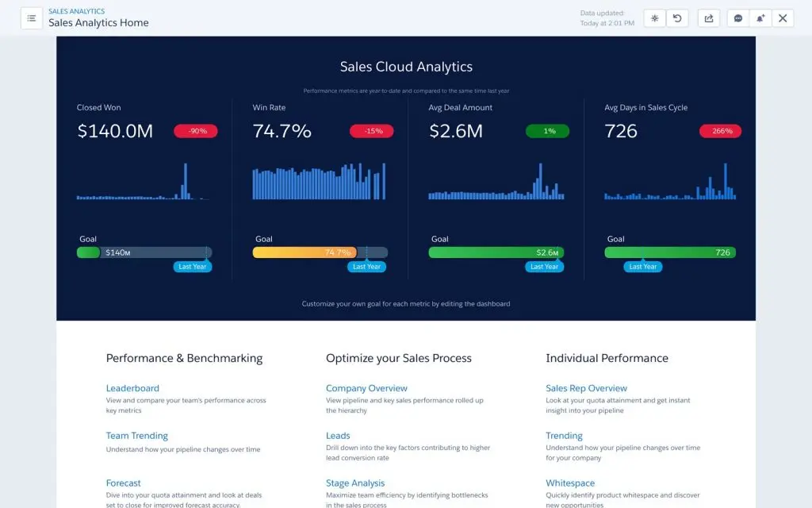This screenshot has width=812, height=508.
Task: Open the Leaderboard report
Action: click(132, 388)
